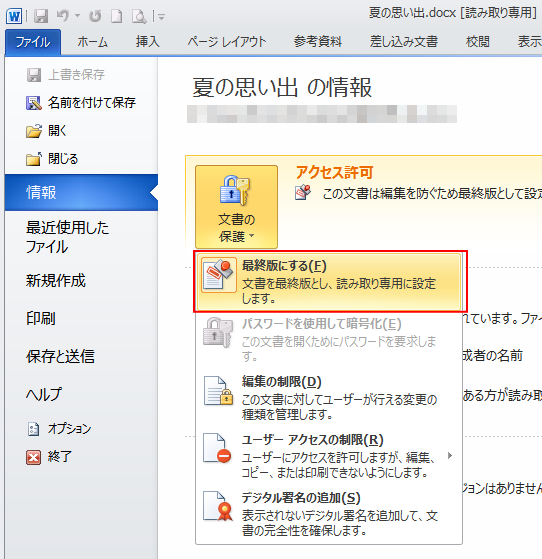Click the new blank document icon
The height and width of the screenshot is (559, 542).
pyautogui.click(x=117, y=16)
